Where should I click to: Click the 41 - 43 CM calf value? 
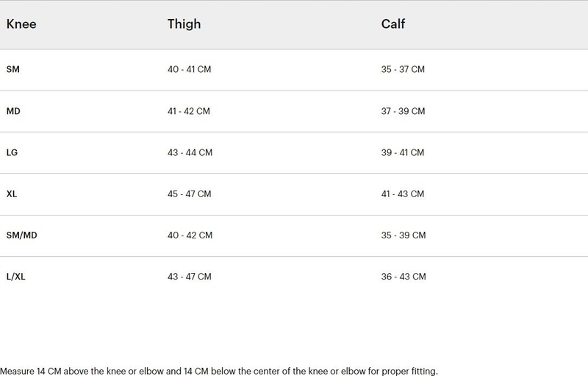[x=403, y=194]
